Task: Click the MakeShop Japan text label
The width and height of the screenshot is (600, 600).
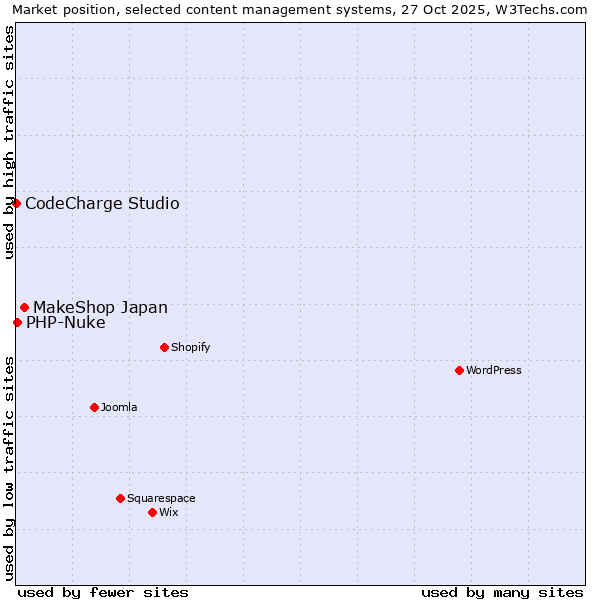Action: point(100,308)
